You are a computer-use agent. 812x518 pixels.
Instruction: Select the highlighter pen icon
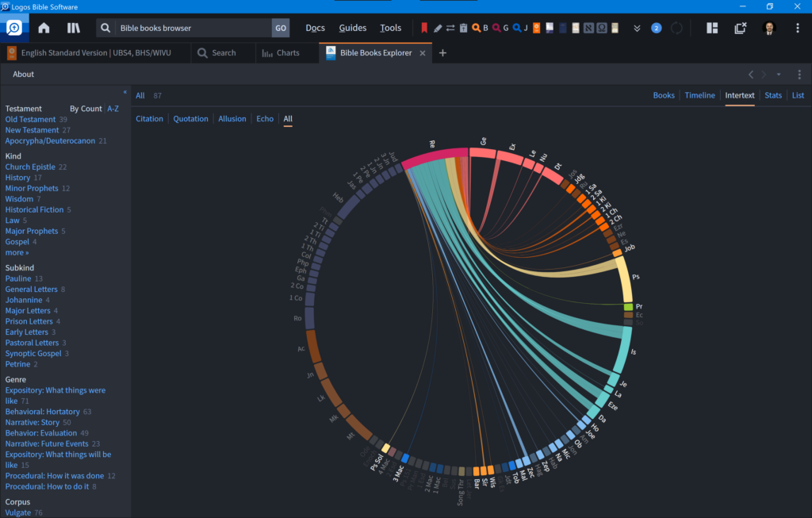point(438,28)
